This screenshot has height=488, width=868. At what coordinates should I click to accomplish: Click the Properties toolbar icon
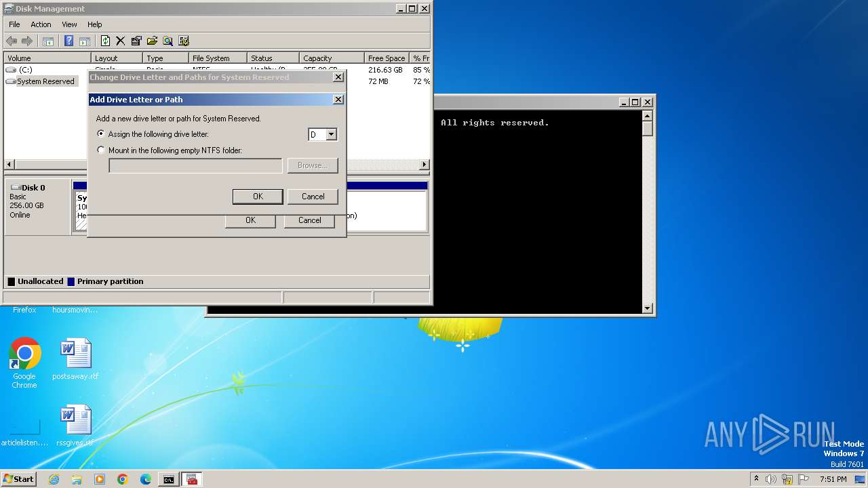[136, 41]
